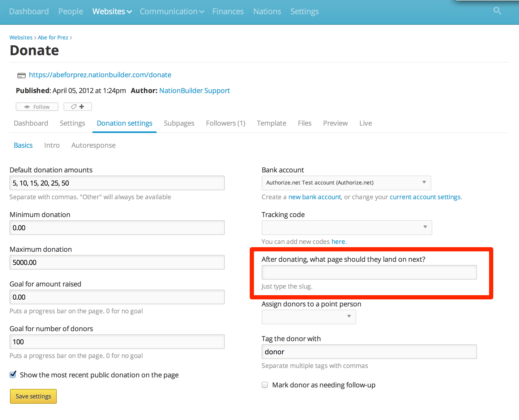Focus the Minimum donation field
The height and width of the screenshot is (420, 519).
pyautogui.click(x=117, y=228)
